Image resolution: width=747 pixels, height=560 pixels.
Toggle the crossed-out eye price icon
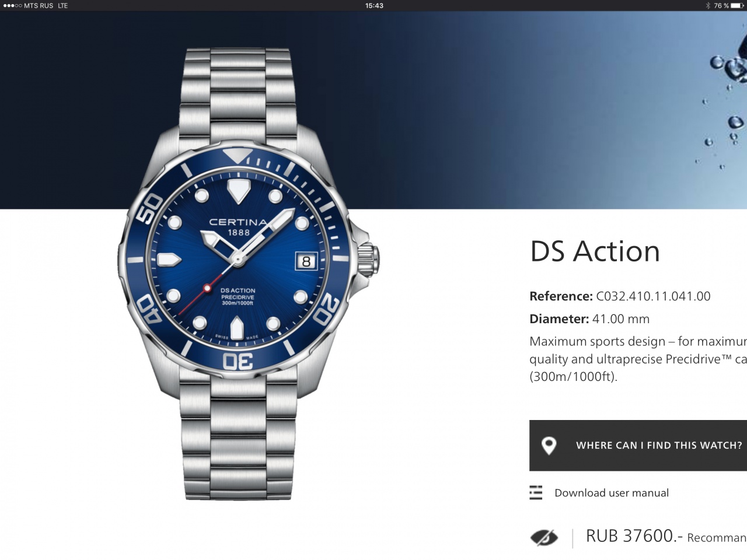tap(544, 537)
